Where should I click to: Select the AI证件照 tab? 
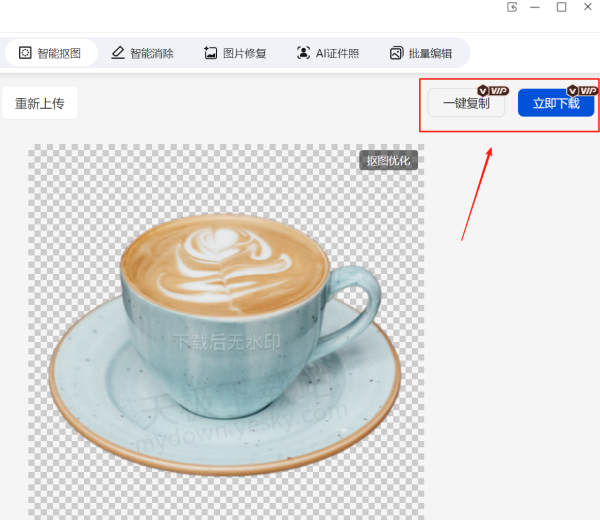tap(337, 54)
